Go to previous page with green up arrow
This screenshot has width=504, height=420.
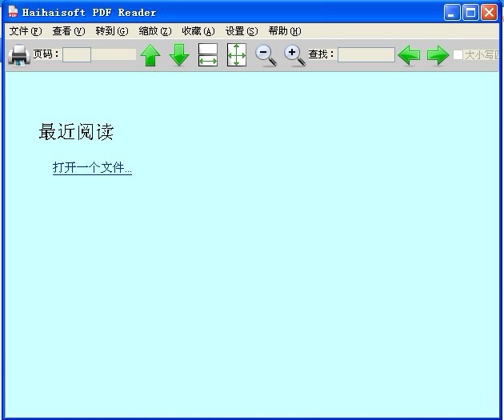click(150, 55)
